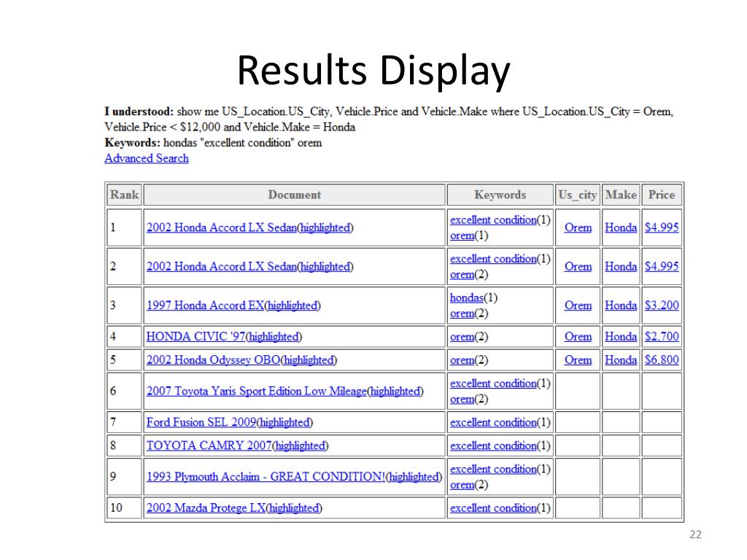Image resolution: width=747 pixels, height=560 pixels.
Task: Click Honda make link in rank 1 row
Action: point(621,227)
